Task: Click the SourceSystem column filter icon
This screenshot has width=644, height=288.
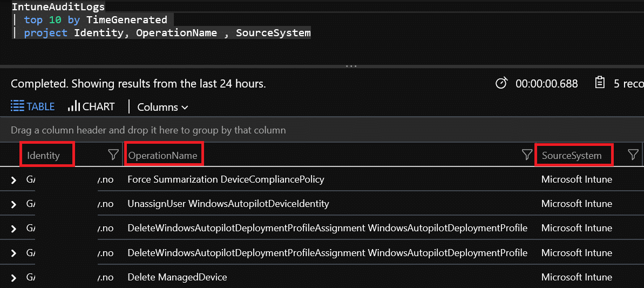Action: 633,155
